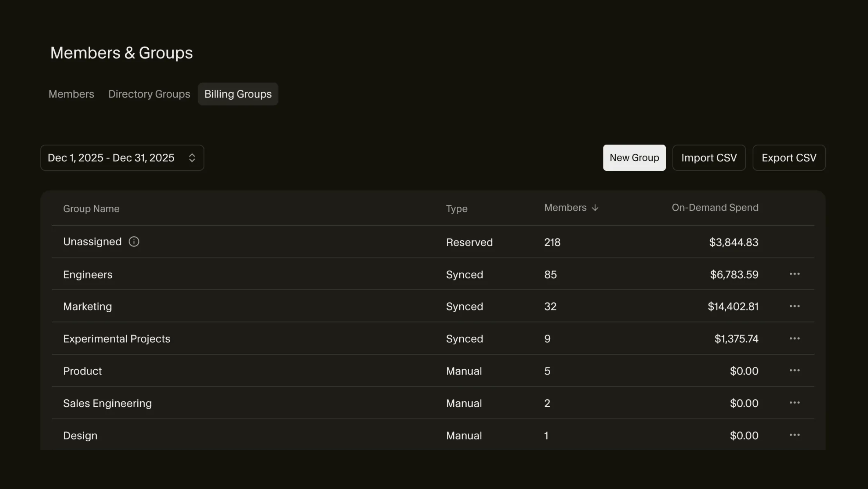Open the three-dot menu for Marketing row
Viewport: 868px width, 489px height.
pos(794,306)
